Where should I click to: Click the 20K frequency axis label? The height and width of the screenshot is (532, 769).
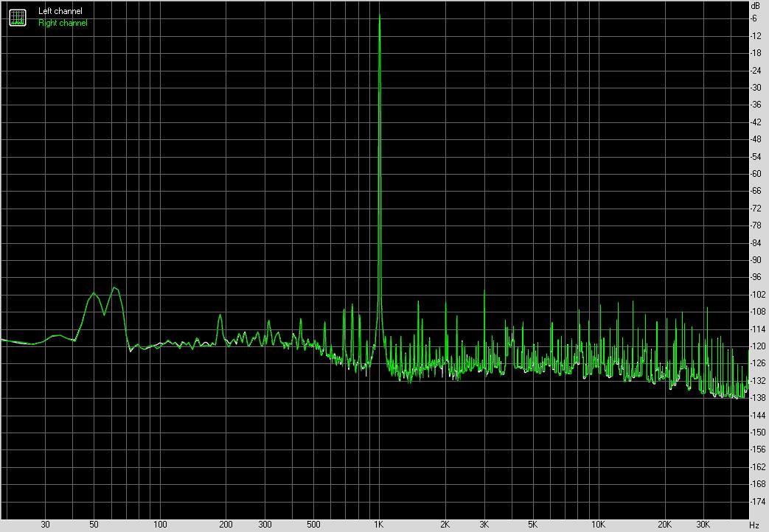coord(664,525)
